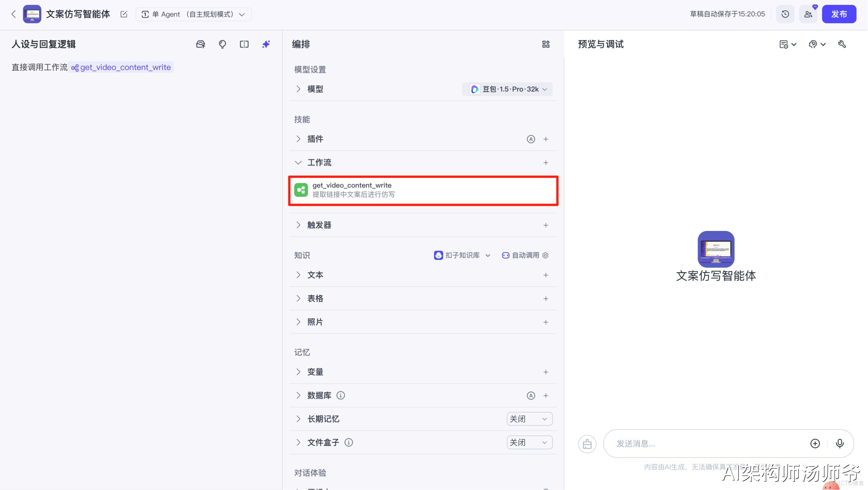Click the debug wrench icon
This screenshot has height=490, width=868.
click(842, 44)
